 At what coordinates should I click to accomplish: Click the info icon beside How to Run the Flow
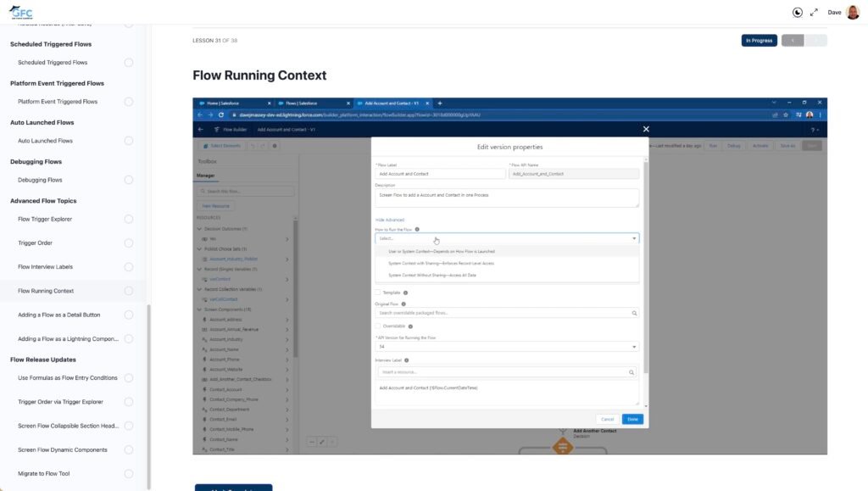point(417,229)
